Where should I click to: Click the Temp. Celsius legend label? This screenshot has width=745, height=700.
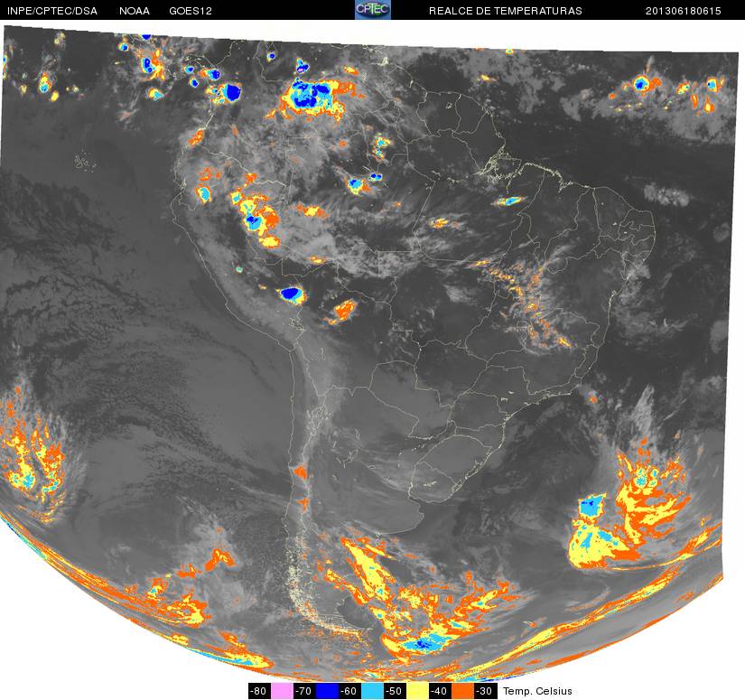click(537, 691)
